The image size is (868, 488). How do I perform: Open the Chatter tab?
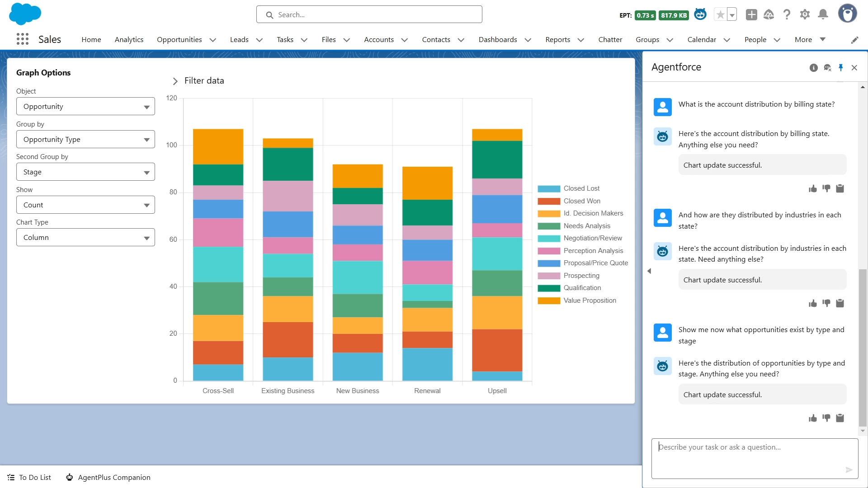(x=610, y=40)
